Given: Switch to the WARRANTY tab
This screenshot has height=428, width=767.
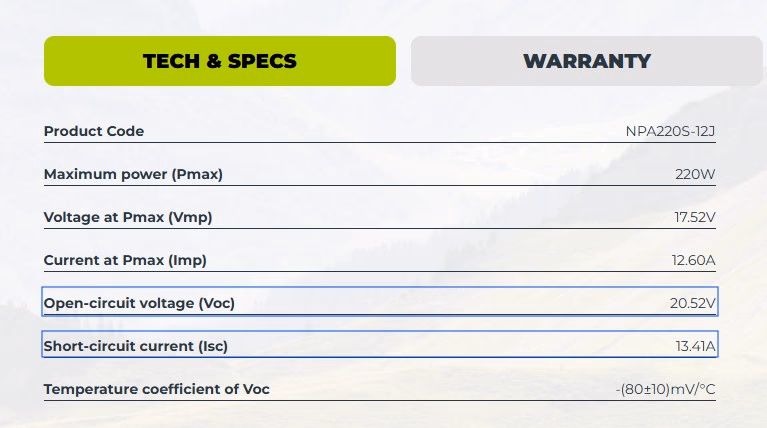Looking at the screenshot, I should 586,61.
